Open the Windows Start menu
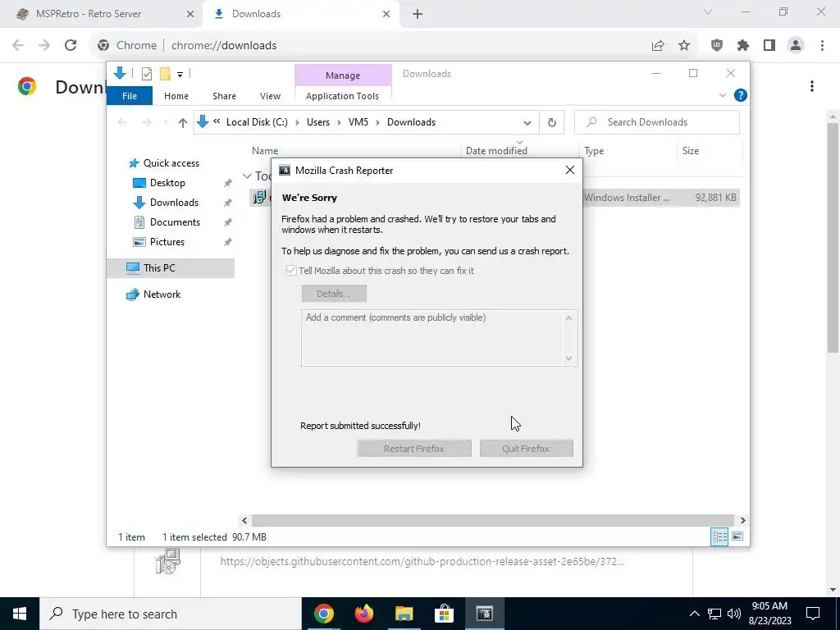Screen dimensions: 840x630 click(20, 614)
